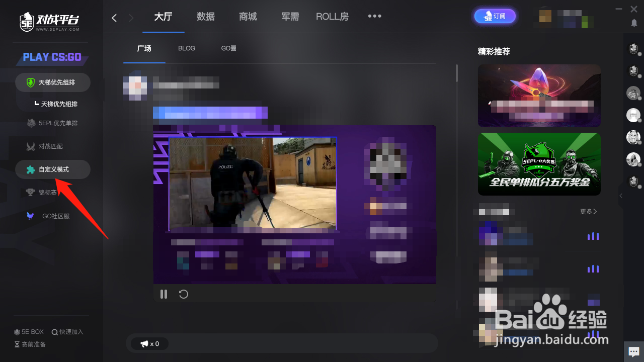Click the feed scrollbar thumb
644x362 pixels.
pyautogui.click(x=457, y=72)
